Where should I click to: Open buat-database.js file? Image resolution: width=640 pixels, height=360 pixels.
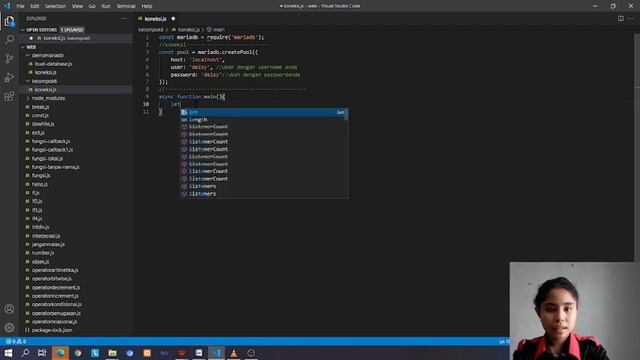click(53, 64)
